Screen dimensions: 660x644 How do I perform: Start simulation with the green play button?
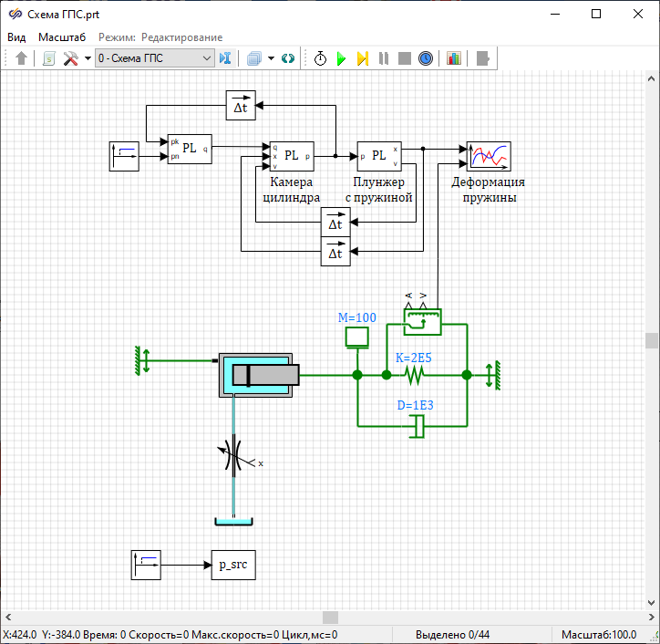342,58
